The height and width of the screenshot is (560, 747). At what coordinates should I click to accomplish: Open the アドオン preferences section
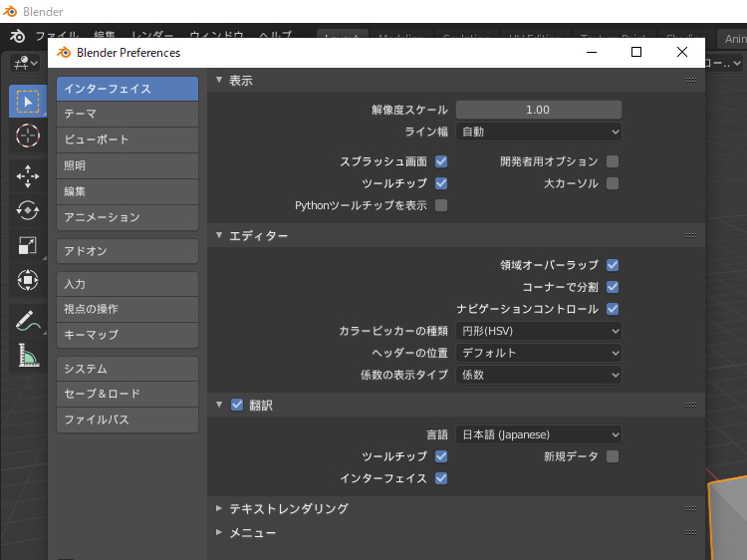[x=127, y=251]
